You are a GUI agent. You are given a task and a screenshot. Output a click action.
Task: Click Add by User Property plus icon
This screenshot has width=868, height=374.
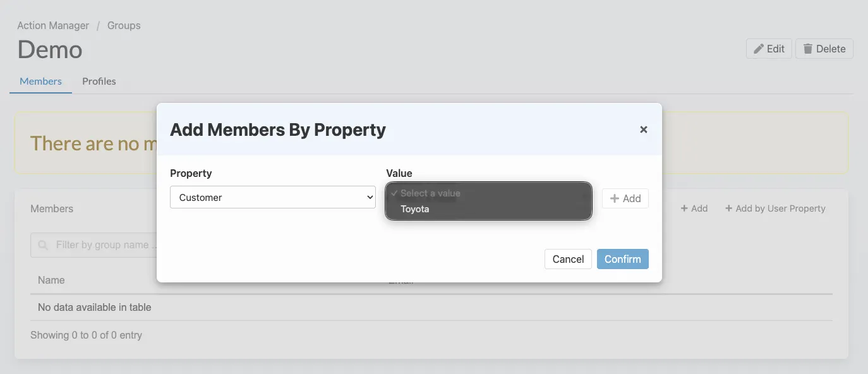(728, 208)
